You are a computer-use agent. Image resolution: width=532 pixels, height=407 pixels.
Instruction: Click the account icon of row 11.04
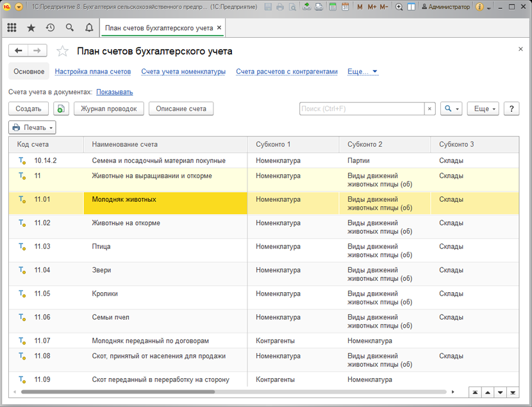click(x=22, y=270)
